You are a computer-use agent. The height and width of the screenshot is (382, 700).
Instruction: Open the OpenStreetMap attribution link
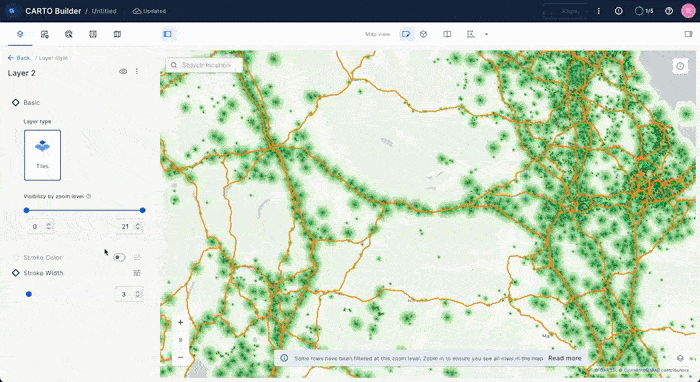click(642, 370)
